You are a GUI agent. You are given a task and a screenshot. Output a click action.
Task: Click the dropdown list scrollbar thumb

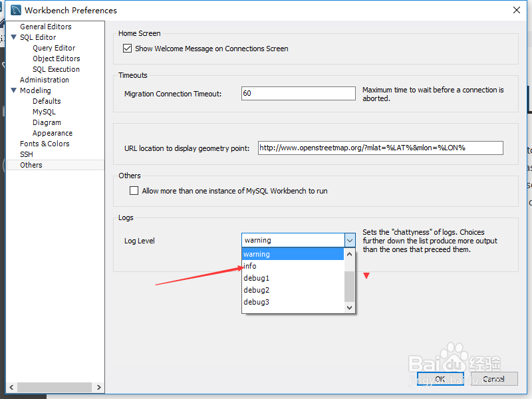pyautogui.click(x=350, y=287)
